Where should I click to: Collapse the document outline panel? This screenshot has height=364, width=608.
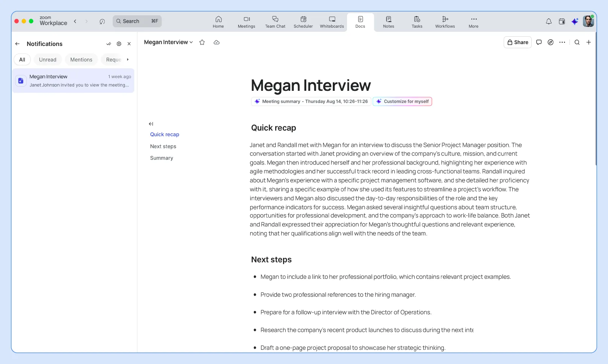(x=151, y=124)
